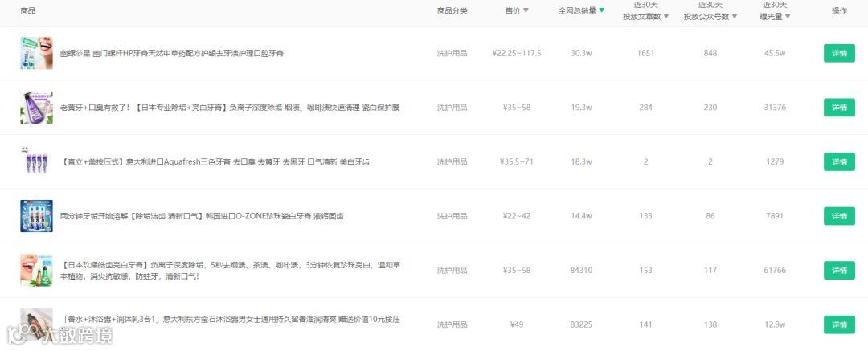Open product title 幽螺莎星 幽门螺杆HP牙膏
The width and height of the screenshot is (868, 351).
[x=172, y=53]
